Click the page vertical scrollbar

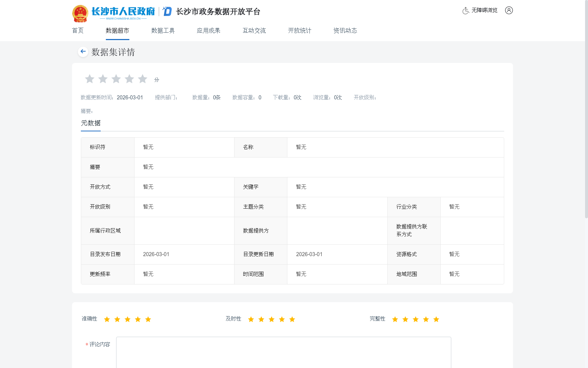[x=587, y=109]
